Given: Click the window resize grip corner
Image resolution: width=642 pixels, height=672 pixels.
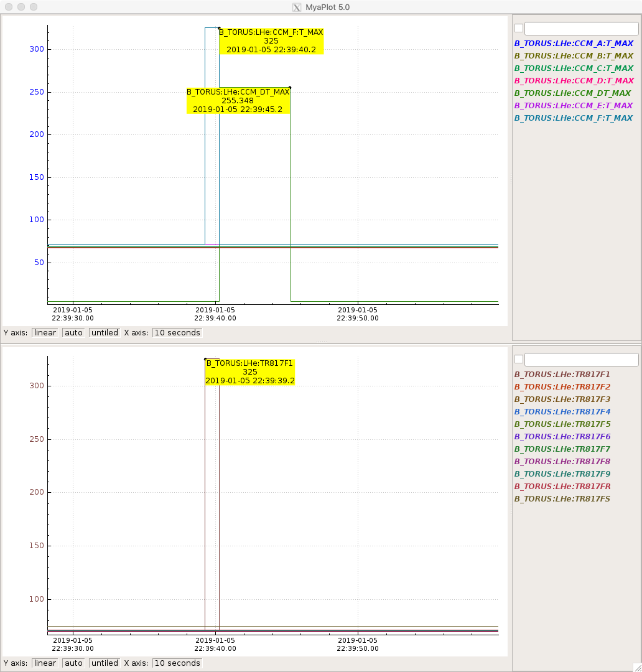Looking at the screenshot, I should 637,667.
